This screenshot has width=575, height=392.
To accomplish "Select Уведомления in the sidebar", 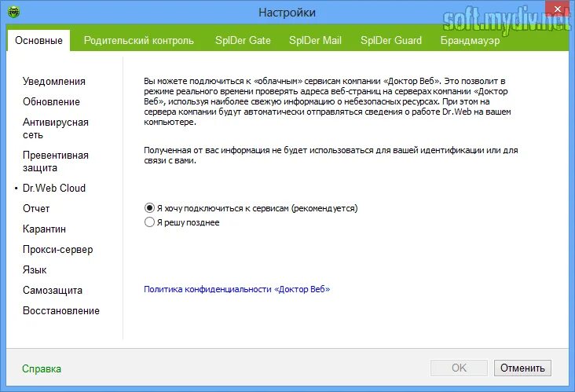I will (54, 81).
